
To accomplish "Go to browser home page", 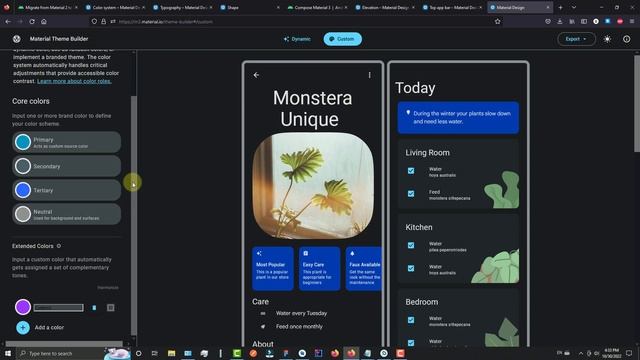I will 44,22.
